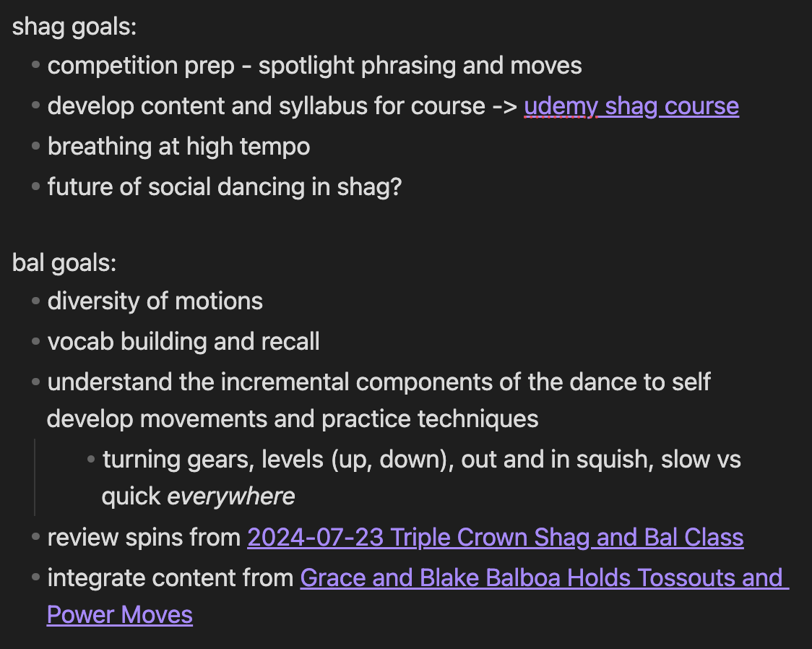Place cursor in the "bal goals:" line
The image size is (812, 649).
click(x=64, y=263)
